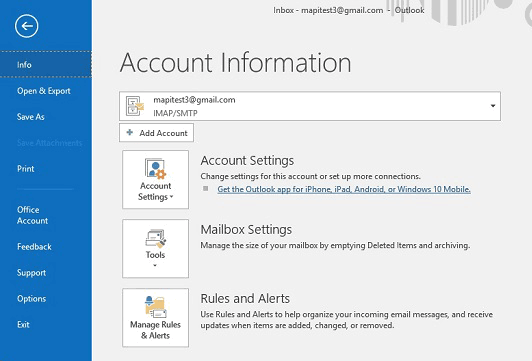Open the Tools dropdown button
Viewport: 532px width, 361px height.
click(155, 248)
